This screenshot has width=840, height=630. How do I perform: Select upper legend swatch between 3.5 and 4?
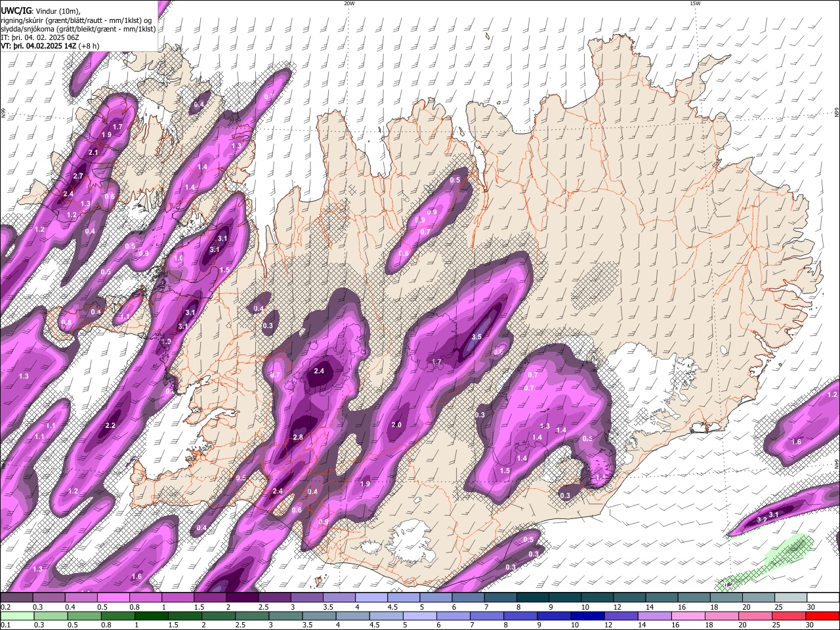click(x=339, y=598)
